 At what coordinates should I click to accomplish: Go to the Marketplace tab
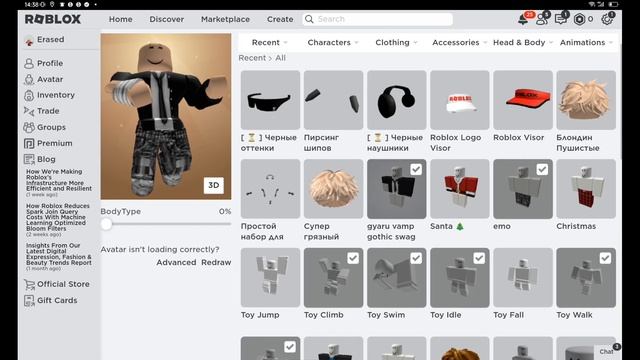(x=225, y=19)
